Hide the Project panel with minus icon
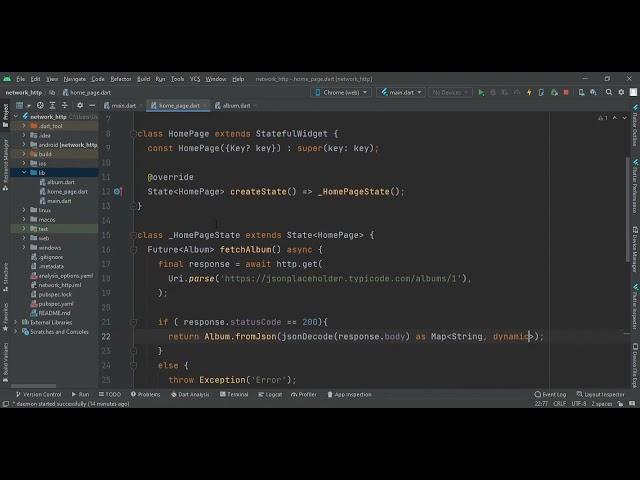Viewport: 640px width, 480px height. tap(92, 105)
